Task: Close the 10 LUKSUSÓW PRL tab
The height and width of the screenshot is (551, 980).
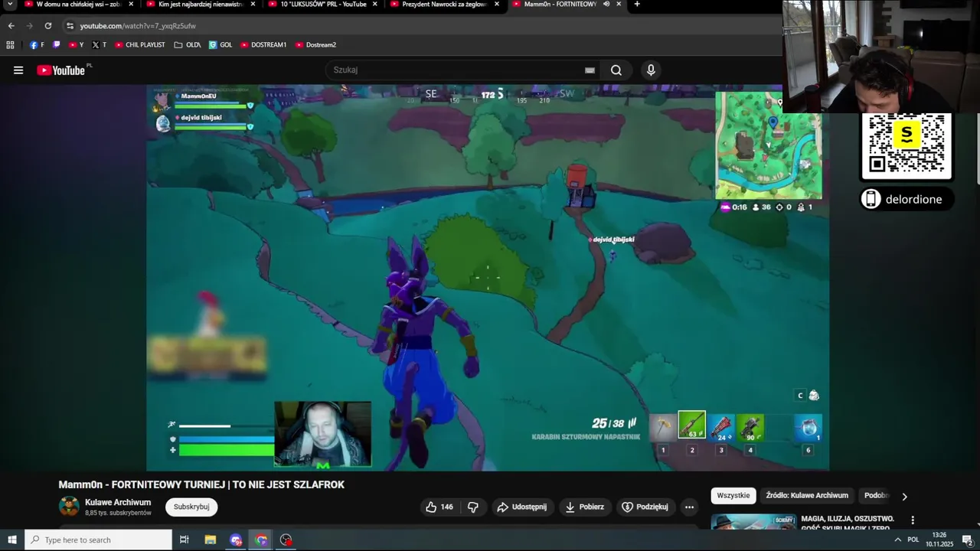Action: pyautogui.click(x=375, y=4)
